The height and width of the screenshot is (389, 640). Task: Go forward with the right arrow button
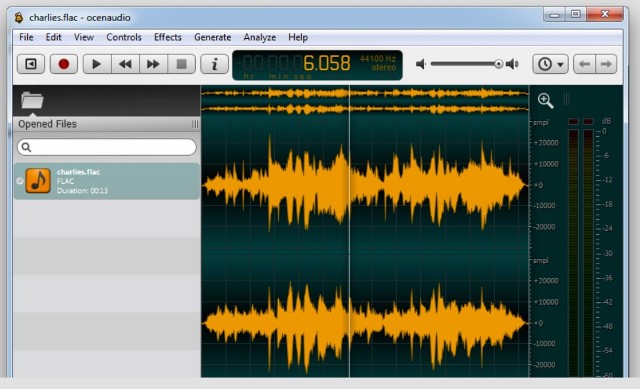(606, 64)
